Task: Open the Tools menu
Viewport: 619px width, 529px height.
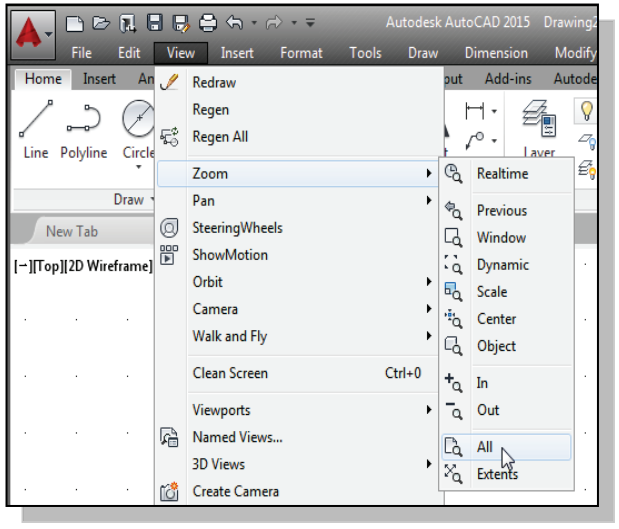Action: [366, 53]
